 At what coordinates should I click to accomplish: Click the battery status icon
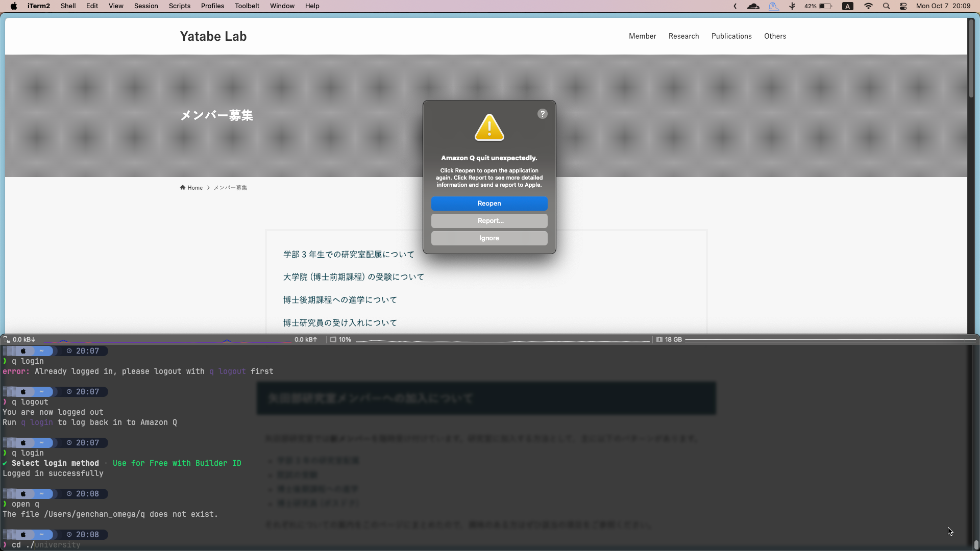point(825,6)
